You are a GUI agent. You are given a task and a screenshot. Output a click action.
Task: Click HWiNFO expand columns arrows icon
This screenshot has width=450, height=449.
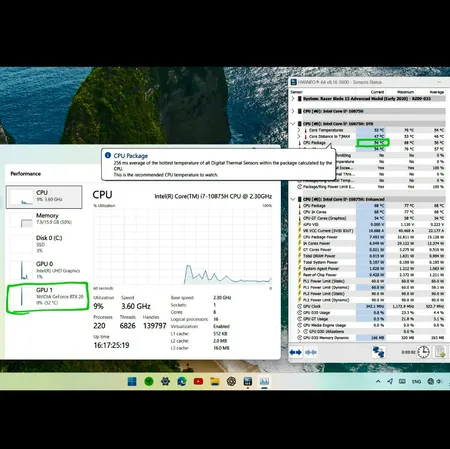[295, 352]
